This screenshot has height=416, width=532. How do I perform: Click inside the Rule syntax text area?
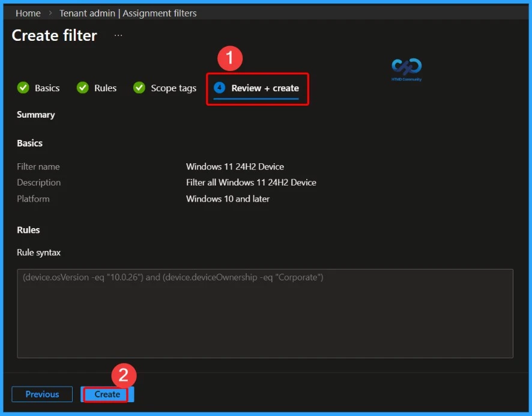[x=264, y=312]
